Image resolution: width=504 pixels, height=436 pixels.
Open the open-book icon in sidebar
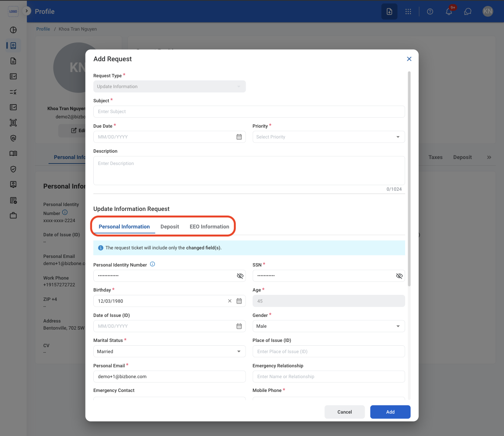[x=13, y=153]
